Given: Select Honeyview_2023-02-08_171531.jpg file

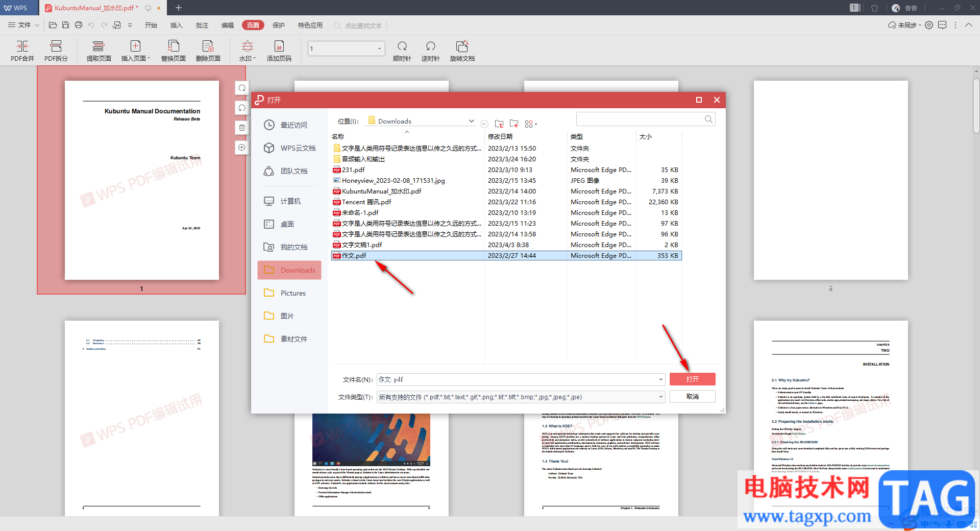Looking at the screenshot, I should coord(506,180).
